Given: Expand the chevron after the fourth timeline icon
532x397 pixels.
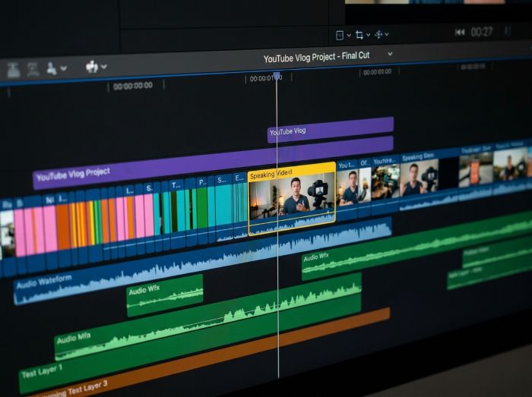Looking at the screenshot, I should [104, 66].
